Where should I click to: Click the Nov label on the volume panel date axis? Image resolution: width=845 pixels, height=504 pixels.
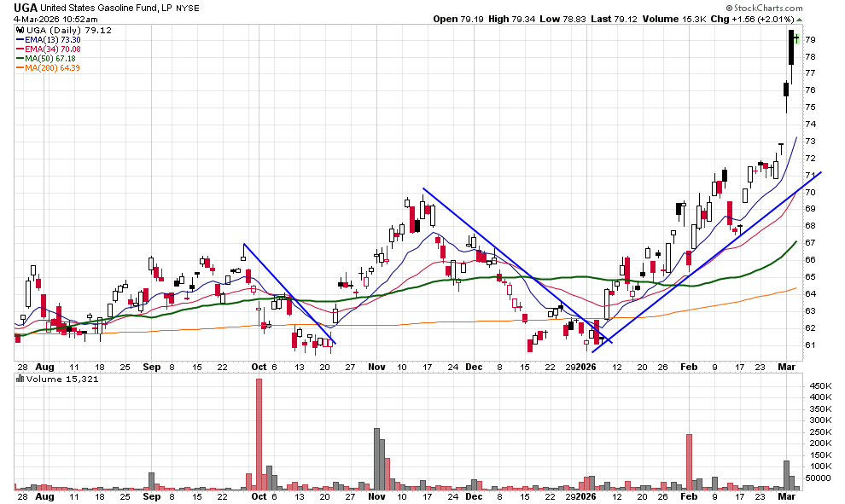(x=376, y=496)
